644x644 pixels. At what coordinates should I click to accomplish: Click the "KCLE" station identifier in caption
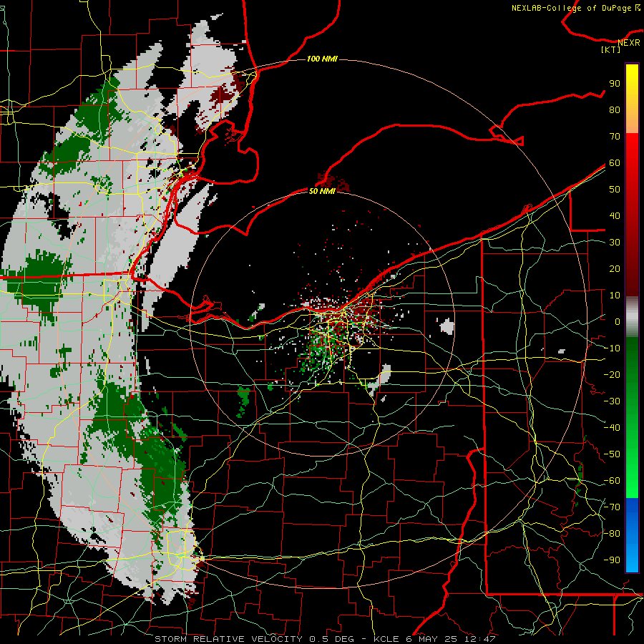point(386,639)
